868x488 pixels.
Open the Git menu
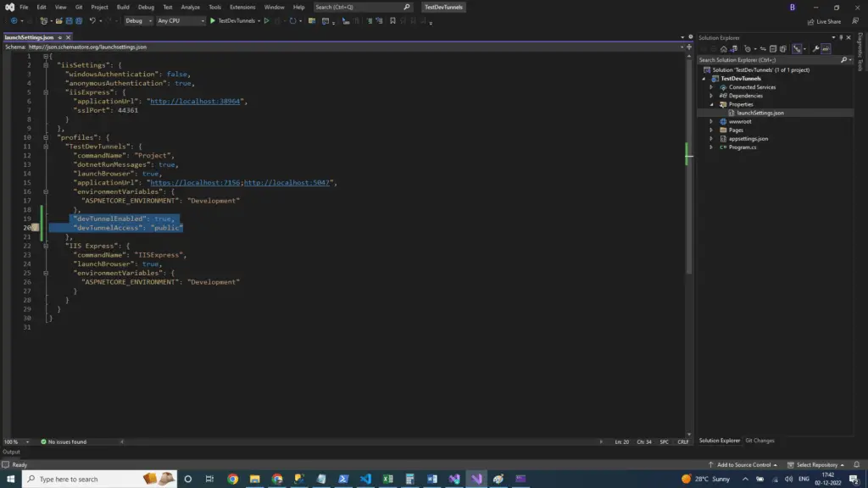79,7
